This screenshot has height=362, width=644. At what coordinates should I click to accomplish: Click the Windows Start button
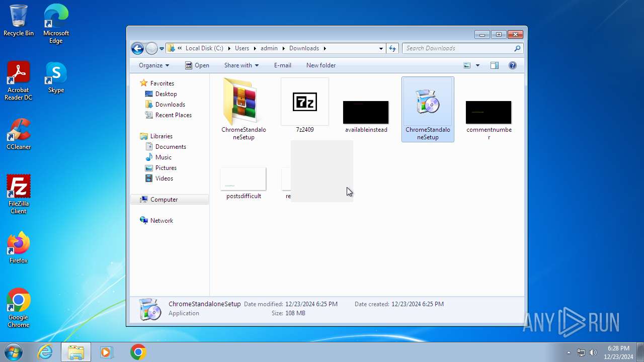[x=13, y=352]
